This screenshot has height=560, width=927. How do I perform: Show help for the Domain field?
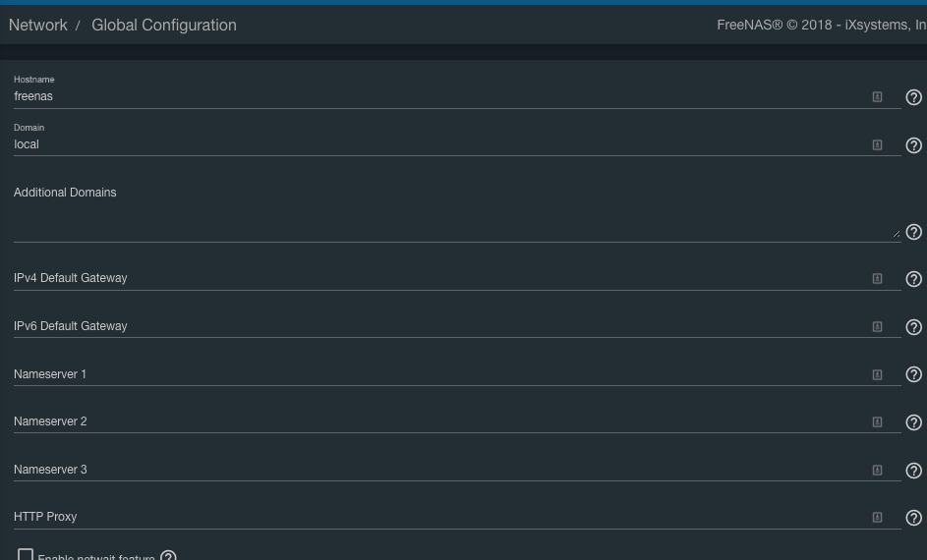(913, 145)
